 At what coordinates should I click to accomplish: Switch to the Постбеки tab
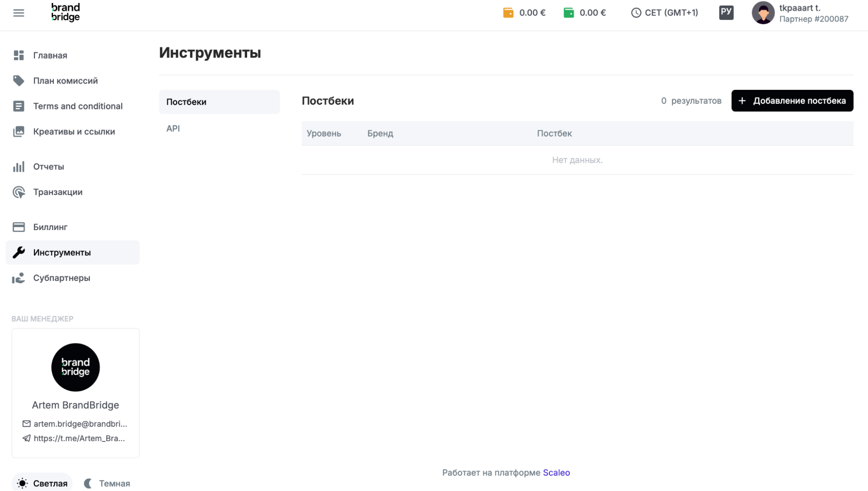[x=219, y=102]
